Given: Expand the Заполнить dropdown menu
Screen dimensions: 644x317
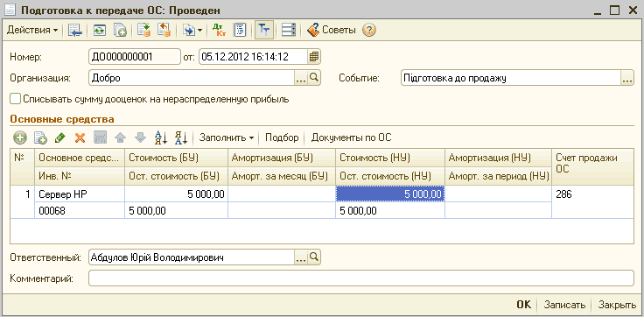Looking at the screenshot, I should click(x=227, y=137).
